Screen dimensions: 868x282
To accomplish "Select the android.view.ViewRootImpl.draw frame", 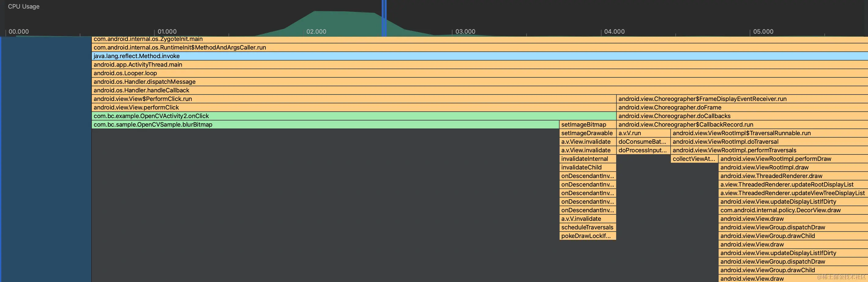I will [793, 167].
